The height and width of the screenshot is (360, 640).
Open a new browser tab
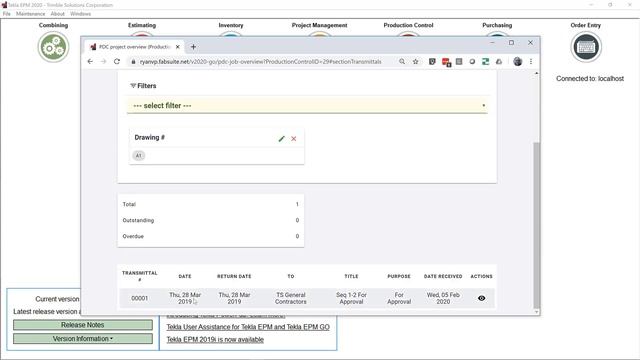[193, 47]
